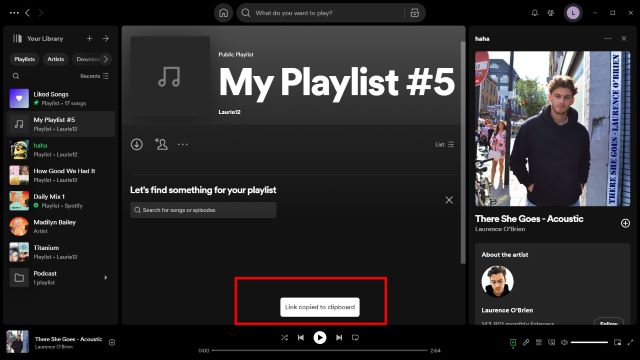This screenshot has height=360, width=640.
Task: Click the main playlist scrollbar
Action: click(x=463, y=152)
